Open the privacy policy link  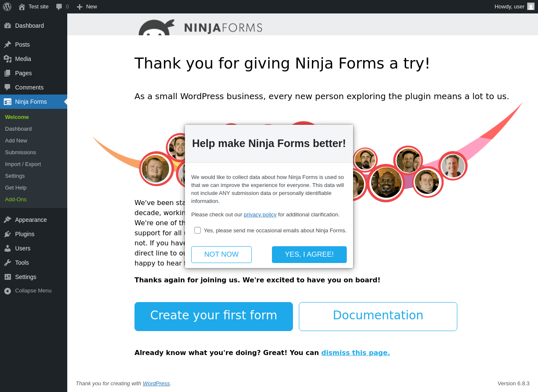260,215
